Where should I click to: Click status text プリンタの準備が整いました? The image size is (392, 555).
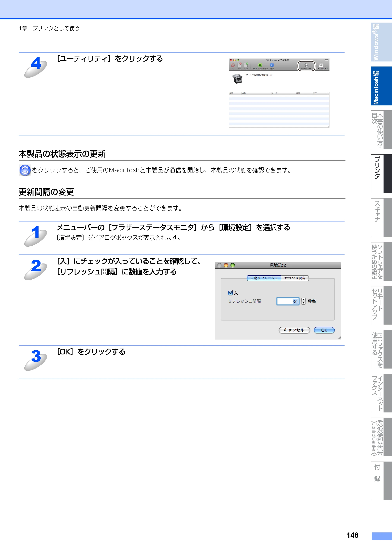pyautogui.click(x=259, y=75)
